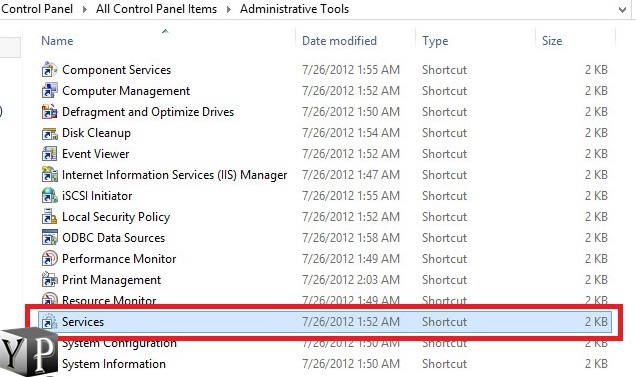Click the Computer Management icon
This screenshot has height=377, width=636.
click(x=49, y=91)
